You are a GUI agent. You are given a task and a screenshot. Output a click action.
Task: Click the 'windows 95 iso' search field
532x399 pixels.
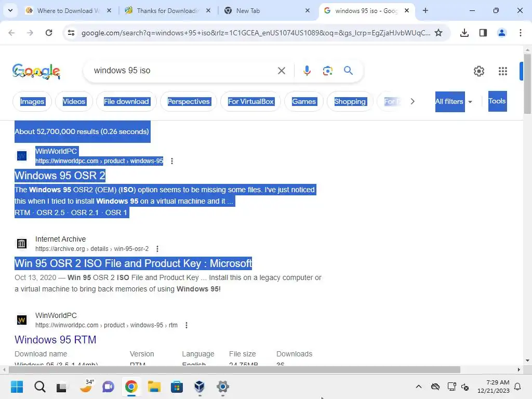click(181, 71)
